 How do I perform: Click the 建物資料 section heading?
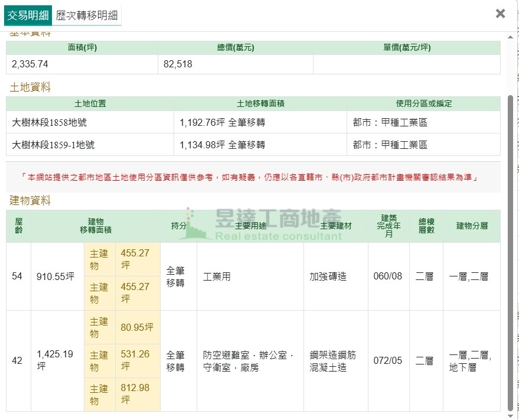30,201
